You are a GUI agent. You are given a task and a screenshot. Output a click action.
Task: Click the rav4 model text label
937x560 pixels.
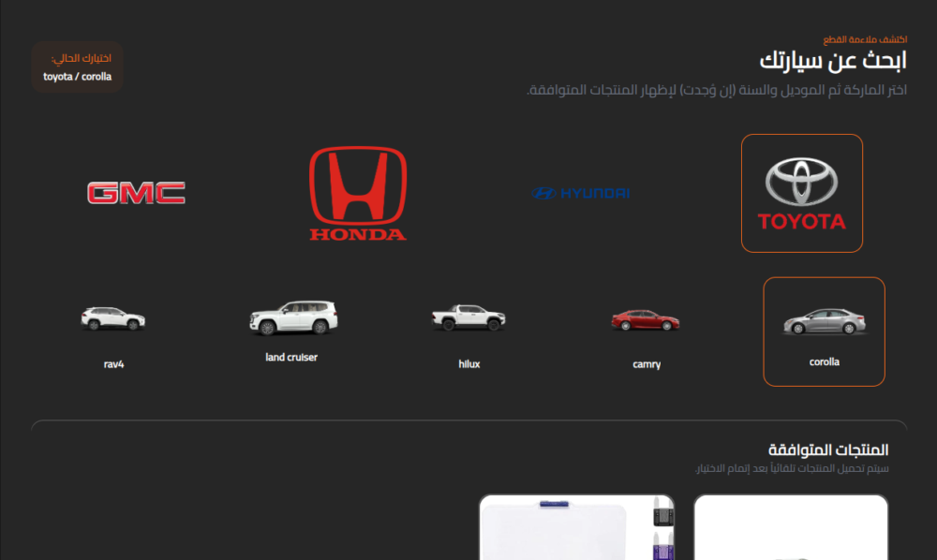click(x=113, y=364)
